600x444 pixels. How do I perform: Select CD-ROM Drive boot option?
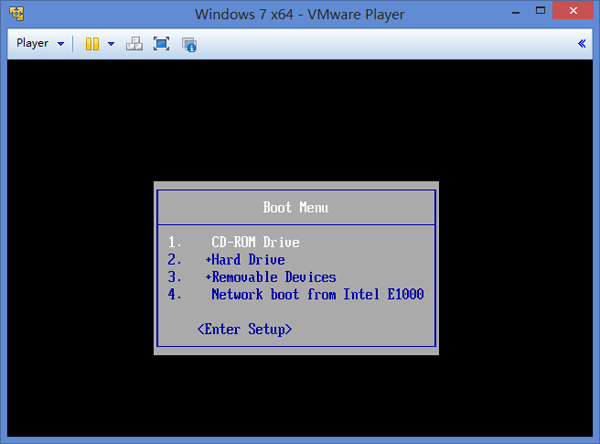coord(255,242)
